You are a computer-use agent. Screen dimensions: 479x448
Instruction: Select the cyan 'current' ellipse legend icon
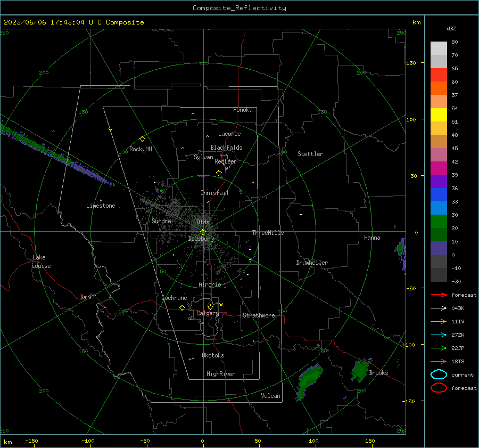(x=439, y=374)
